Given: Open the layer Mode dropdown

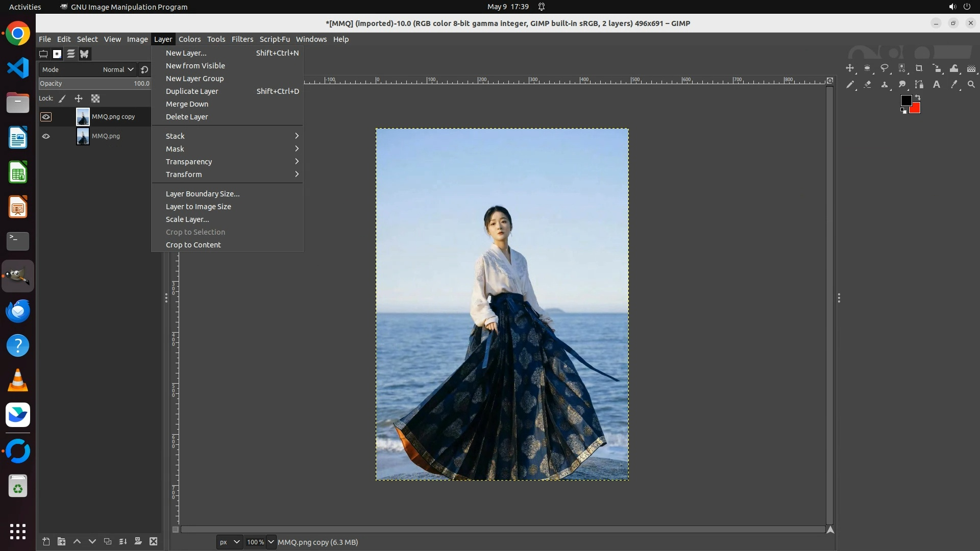Looking at the screenshot, I should click(x=118, y=69).
